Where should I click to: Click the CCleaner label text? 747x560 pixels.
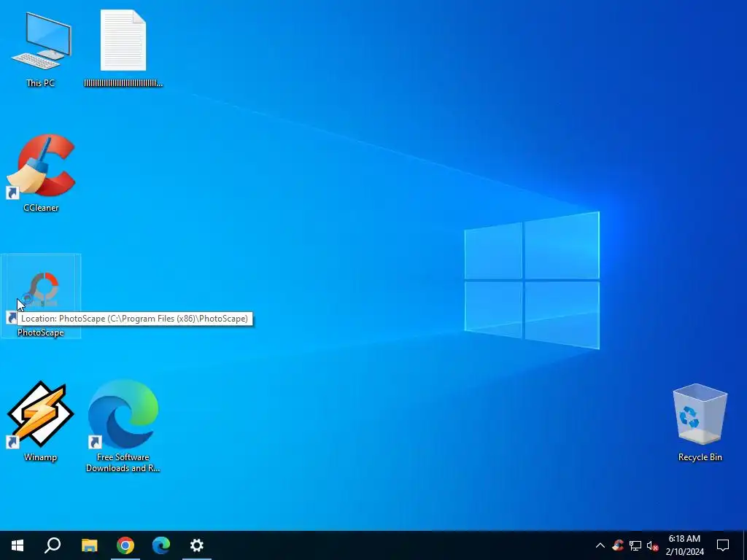(41, 208)
